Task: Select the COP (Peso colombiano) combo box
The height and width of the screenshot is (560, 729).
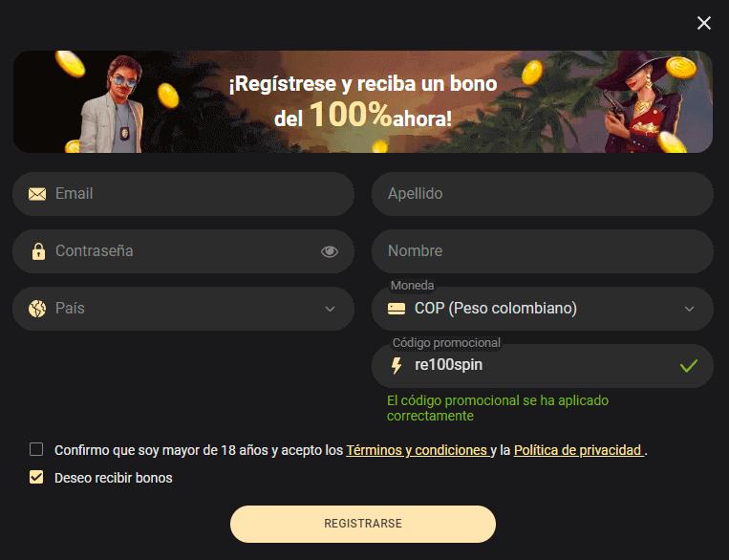Action: click(x=542, y=309)
